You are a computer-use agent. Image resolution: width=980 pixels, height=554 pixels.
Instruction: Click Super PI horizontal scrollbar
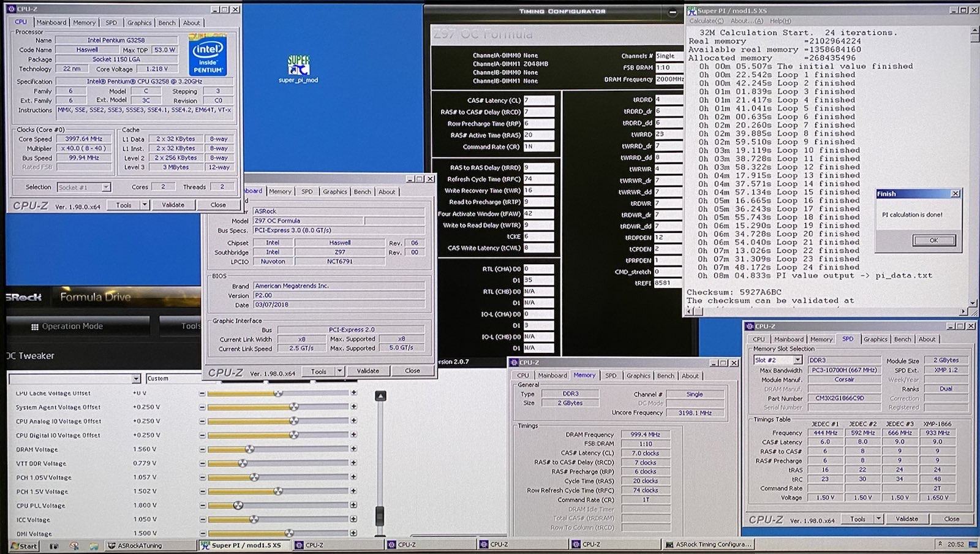(x=826, y=311)
